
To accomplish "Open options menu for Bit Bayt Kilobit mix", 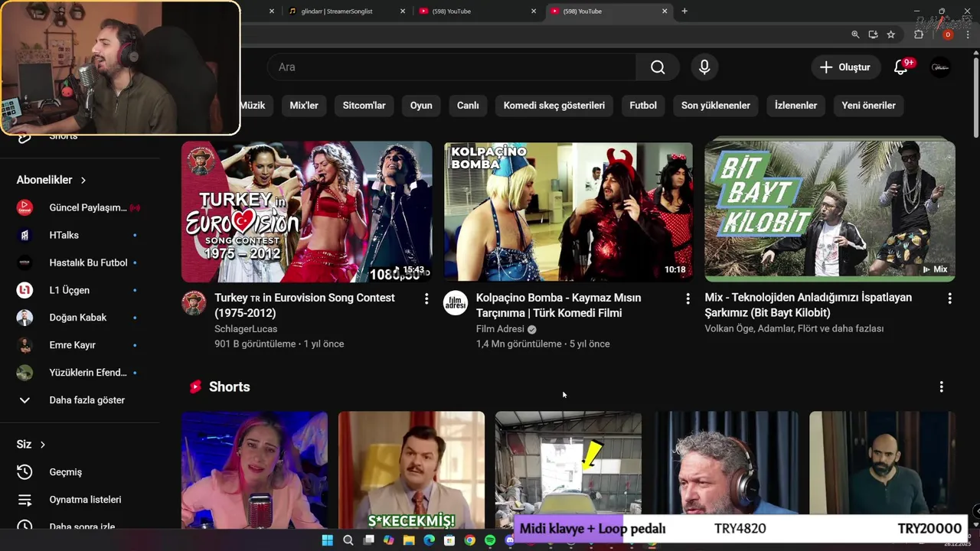I will pyautogui.click(x=949, y=299).
